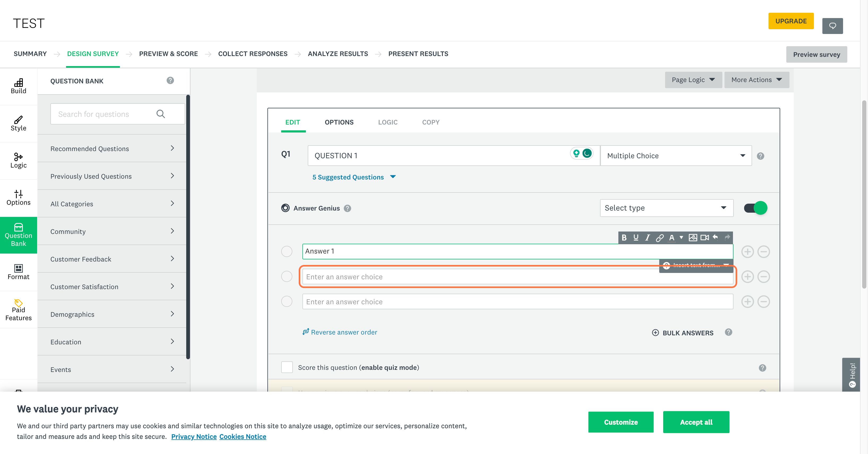
Task: Undo last edit in answer toolbar
Action: tap(715, 237)
